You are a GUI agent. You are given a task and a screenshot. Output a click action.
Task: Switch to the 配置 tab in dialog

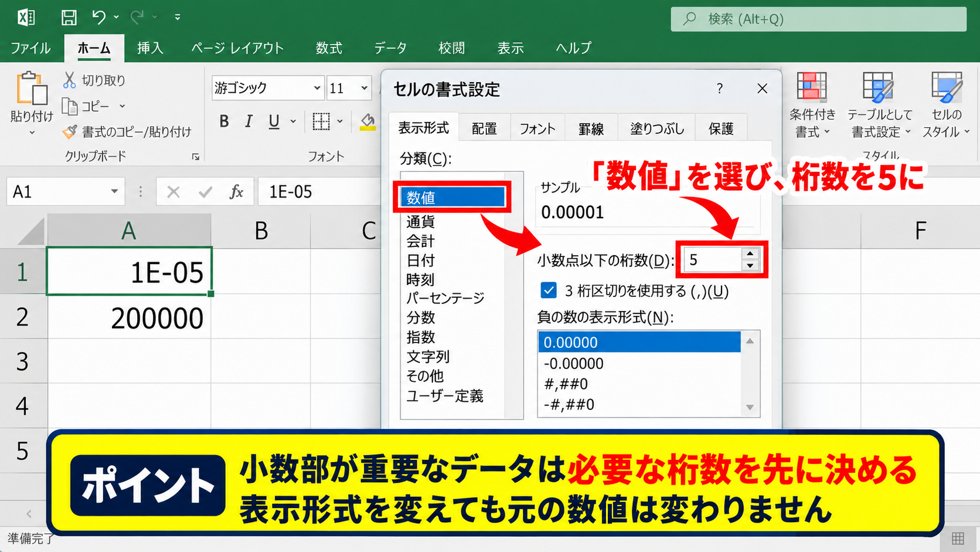point(484,128)
